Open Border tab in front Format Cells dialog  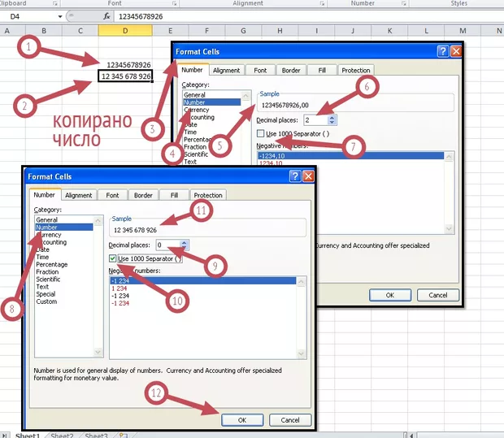tap(143, 195)
